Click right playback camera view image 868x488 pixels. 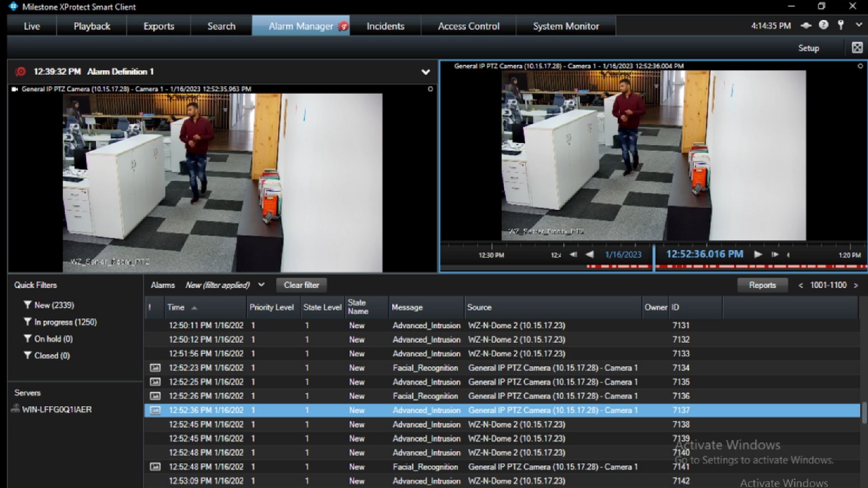(654, 155)
